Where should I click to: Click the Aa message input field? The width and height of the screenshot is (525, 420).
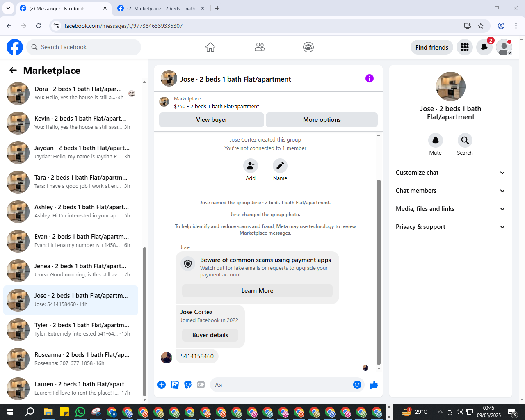(281, 385)
